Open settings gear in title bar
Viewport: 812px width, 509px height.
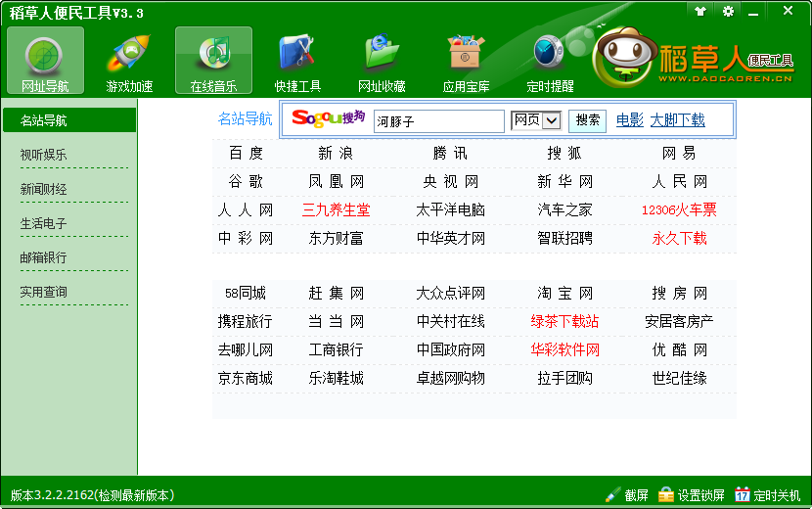pos(728,11)
